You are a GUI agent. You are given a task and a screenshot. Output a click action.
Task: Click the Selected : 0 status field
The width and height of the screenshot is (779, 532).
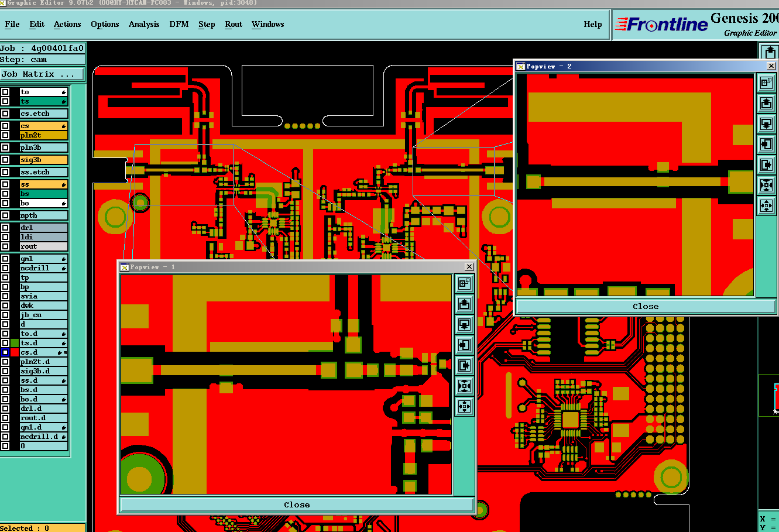pyautogui.click(x=42, y=528)
